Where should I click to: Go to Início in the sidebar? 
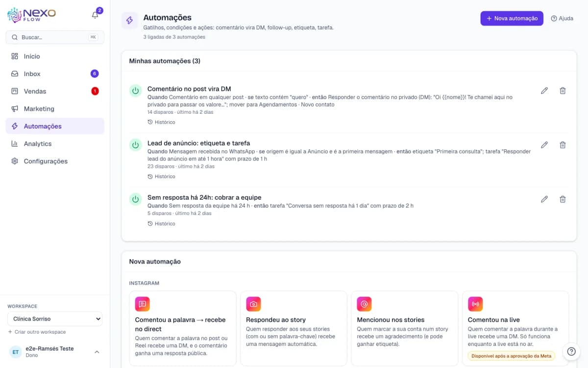tap(55, 56)
